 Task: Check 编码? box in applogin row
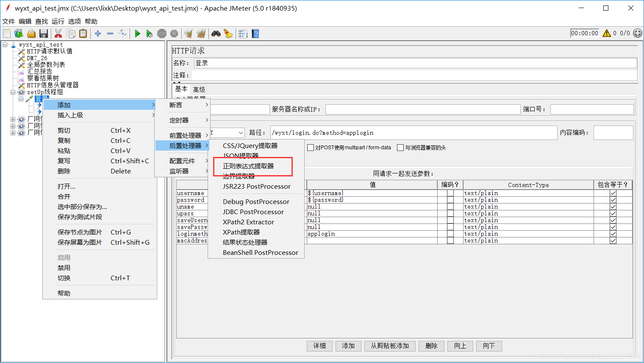coord(450,234)
